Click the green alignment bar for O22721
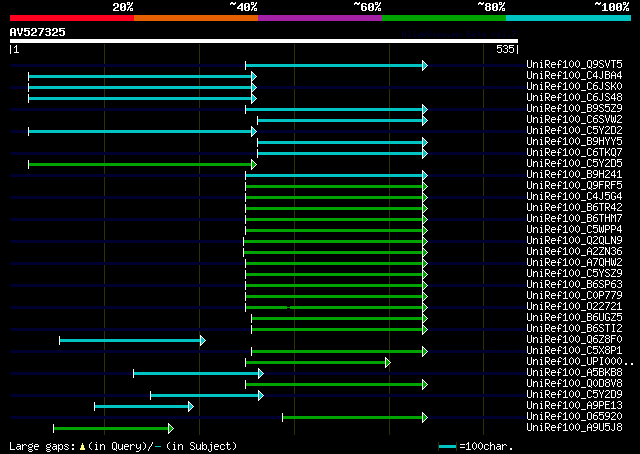Screen dimensions: 640x454 [336, 307]
